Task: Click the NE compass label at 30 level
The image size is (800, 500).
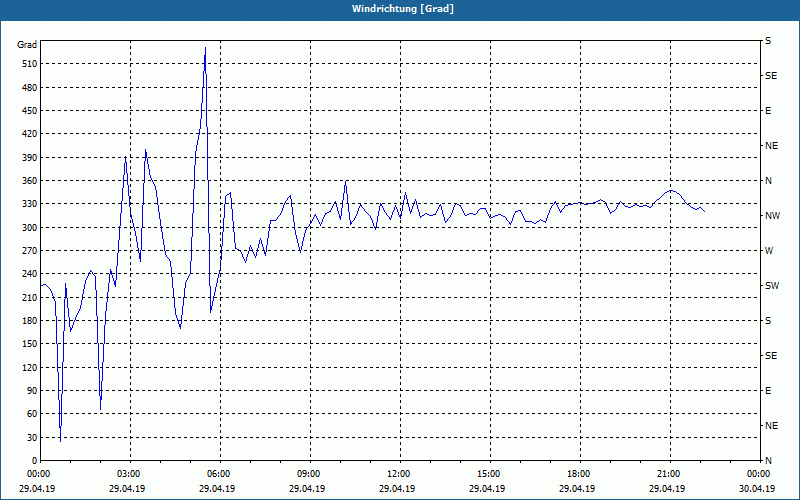Action: (x=772, y=426)
